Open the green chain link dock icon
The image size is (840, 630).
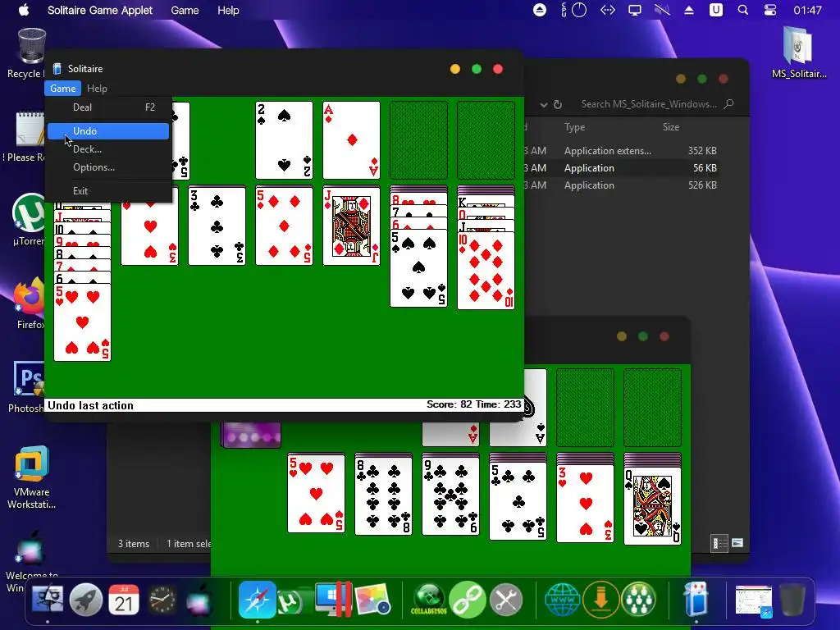click(x=467, y=600)
